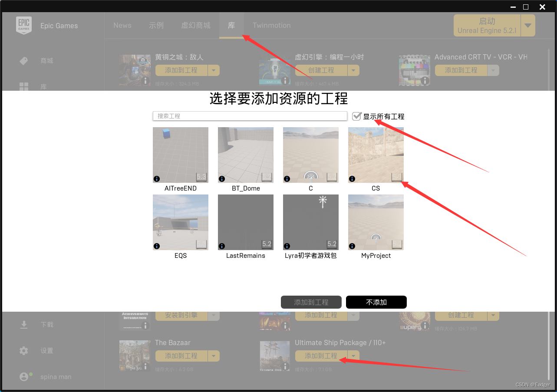The image size is (557, 392).
Task: Expand dropdown arrow beside The Bazaar 添加到工程
Action: point(214,356)
